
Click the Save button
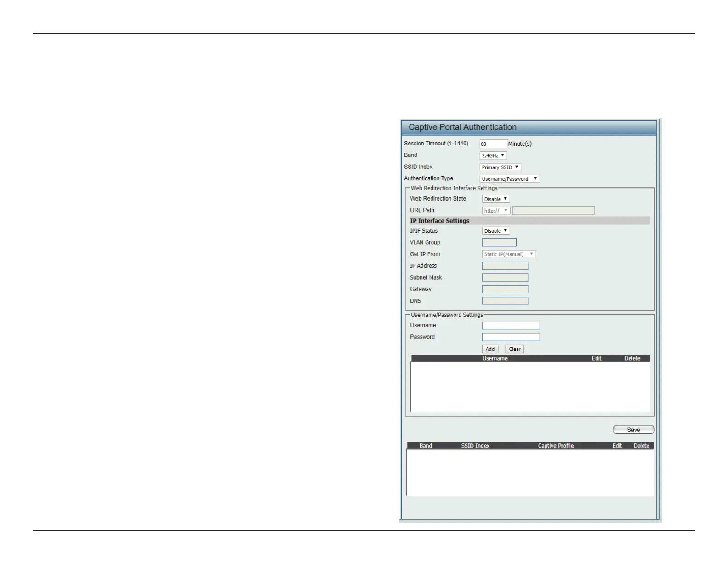[633, 430]
